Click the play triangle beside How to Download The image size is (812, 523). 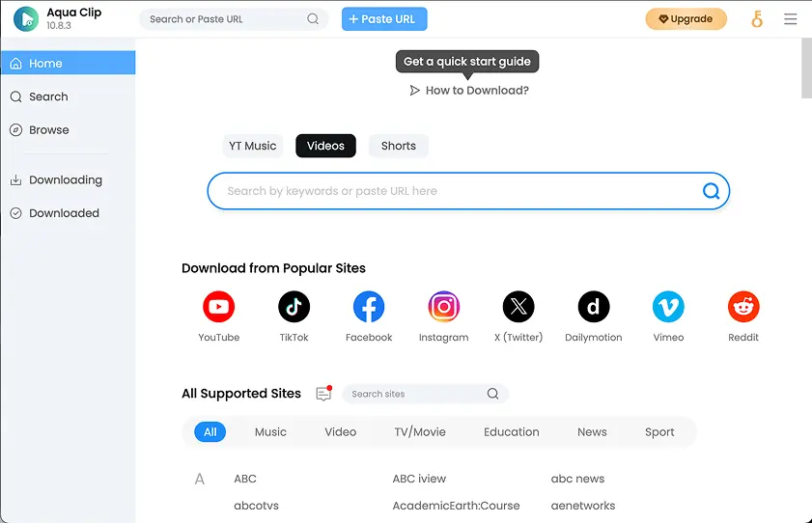[x=414, y=91]
